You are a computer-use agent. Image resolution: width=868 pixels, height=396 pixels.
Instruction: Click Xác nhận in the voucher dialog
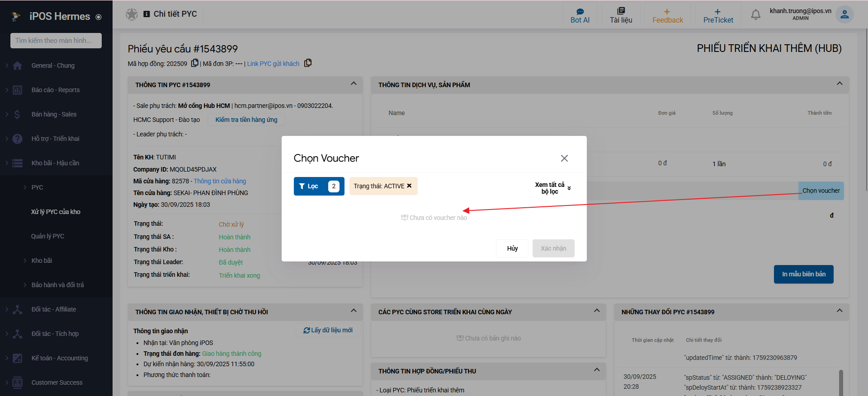[553, 248]
